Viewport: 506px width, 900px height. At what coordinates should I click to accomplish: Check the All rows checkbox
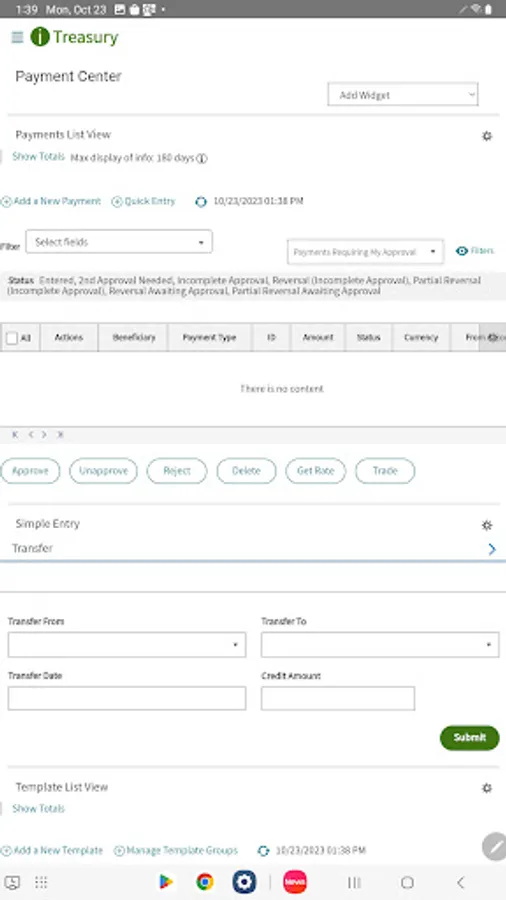point(11,338)
